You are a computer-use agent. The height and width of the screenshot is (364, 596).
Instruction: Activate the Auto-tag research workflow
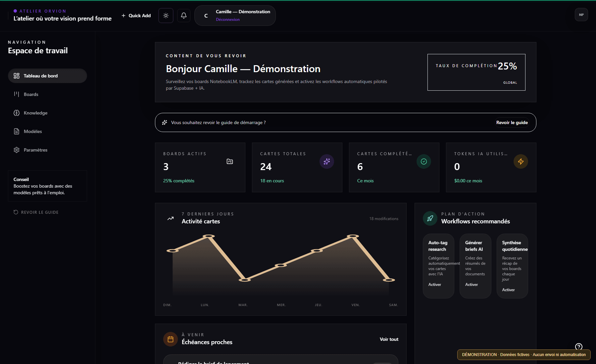tap(434, 285)
